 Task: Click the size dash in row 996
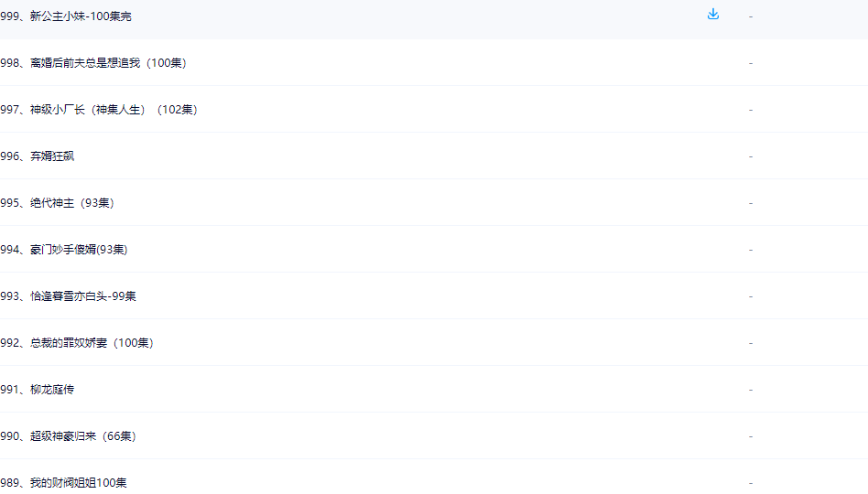(x=751, y=156)
